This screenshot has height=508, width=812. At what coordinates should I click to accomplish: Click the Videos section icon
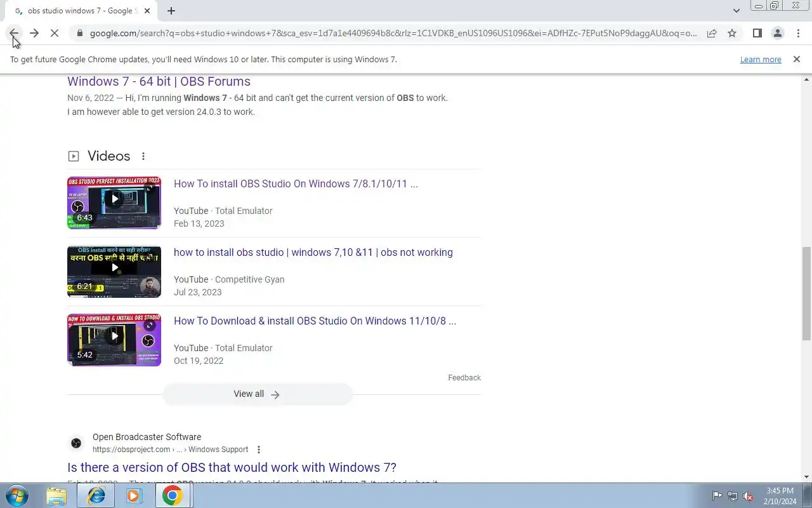coord(74,156)
